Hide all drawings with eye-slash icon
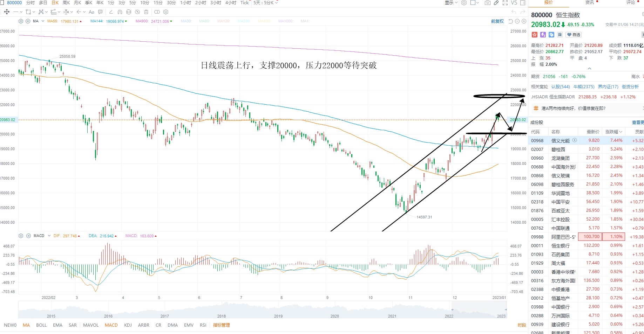Viewport: 644px width, 334px height. tap(137, 12)
